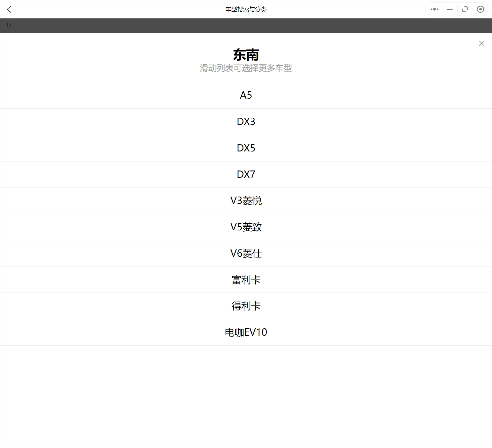Click the 东南 brand heading
This screenshot has height=448, width=492.
click(x=246, y=54)
